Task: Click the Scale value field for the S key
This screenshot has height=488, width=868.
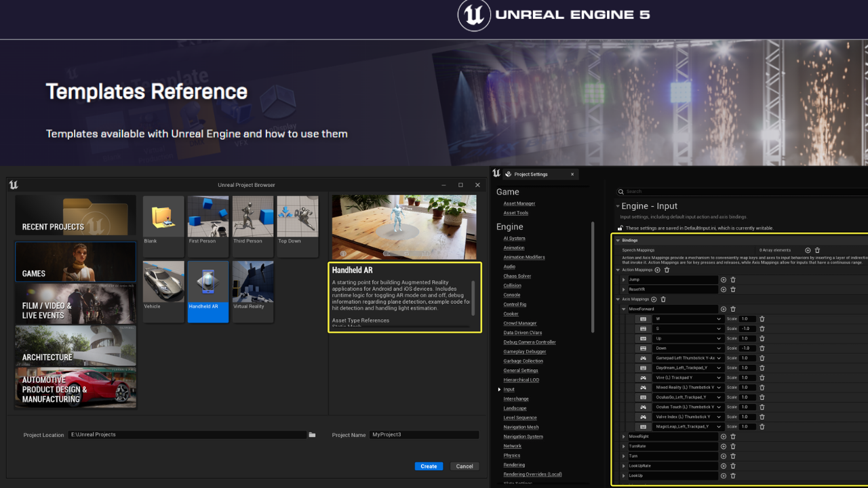Action: pyautogui.click(x=747, y=329)
